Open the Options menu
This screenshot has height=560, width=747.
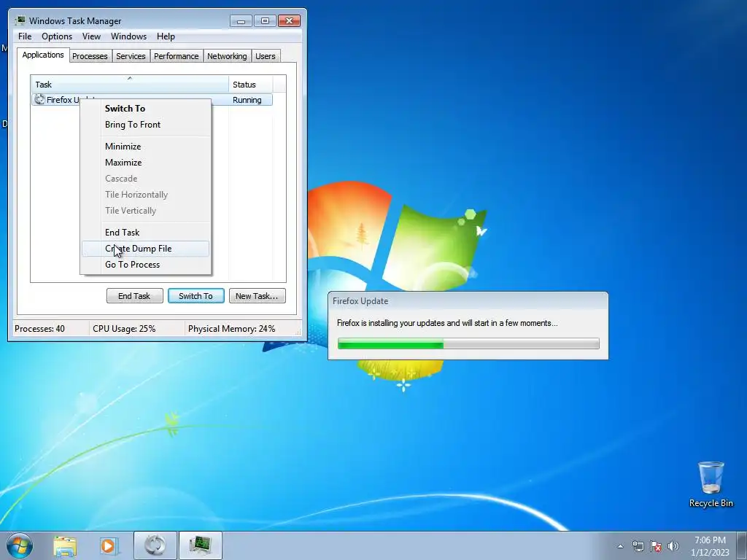pos(57,36)
